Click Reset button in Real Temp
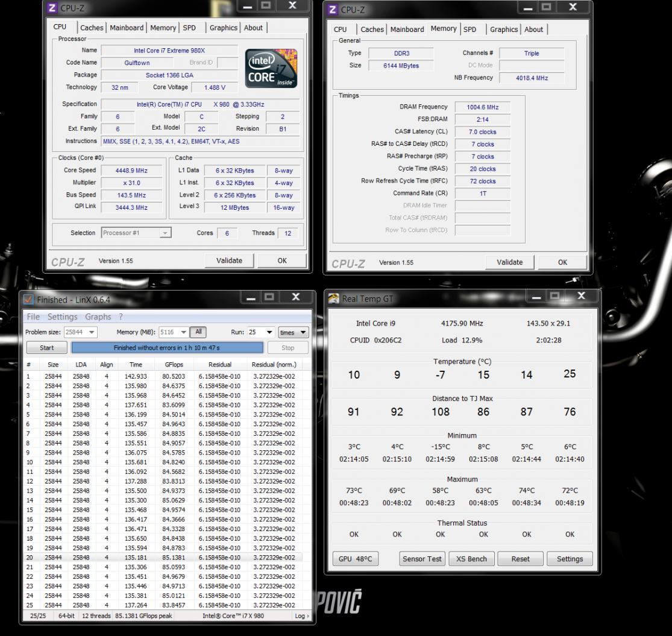Viewport: 672px width, 636px height. click(x=520, y=558)
